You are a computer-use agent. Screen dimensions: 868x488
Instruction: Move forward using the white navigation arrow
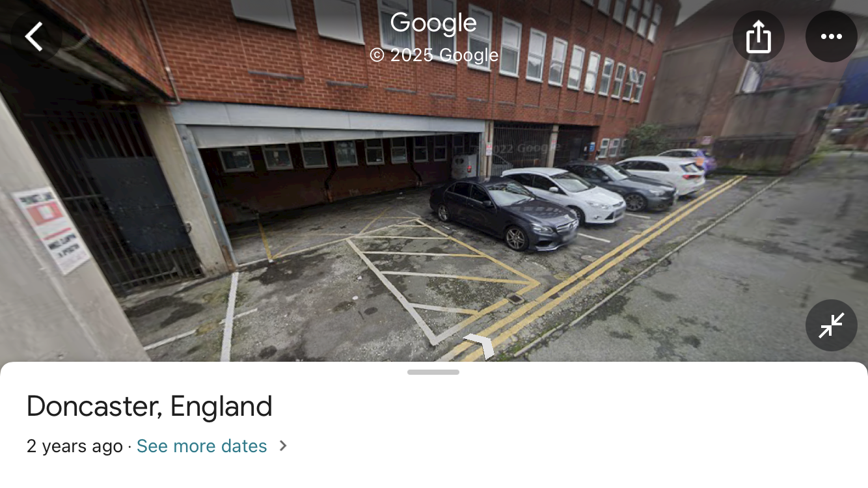tap(480, 345)
